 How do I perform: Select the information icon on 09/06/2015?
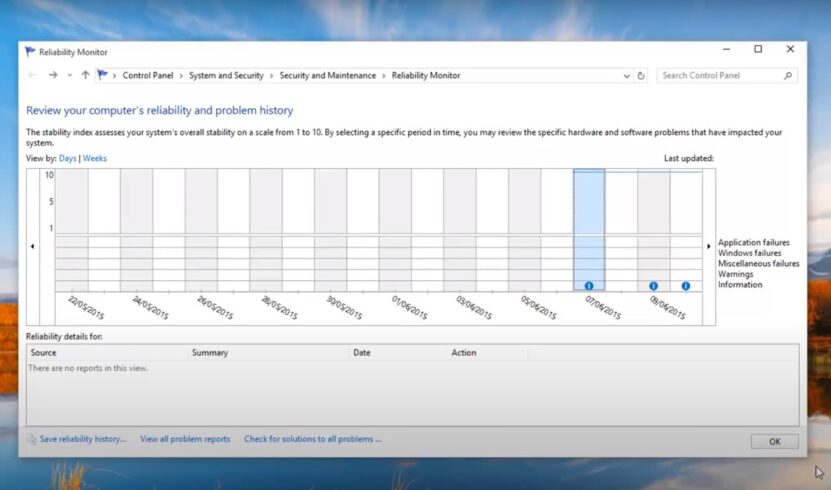653,286
